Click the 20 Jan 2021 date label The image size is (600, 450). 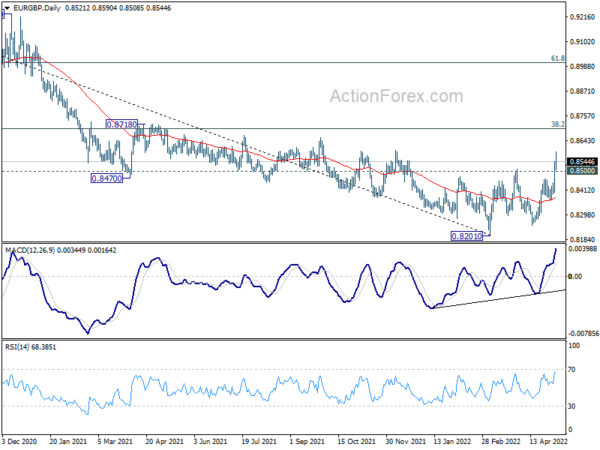[67, 442]
